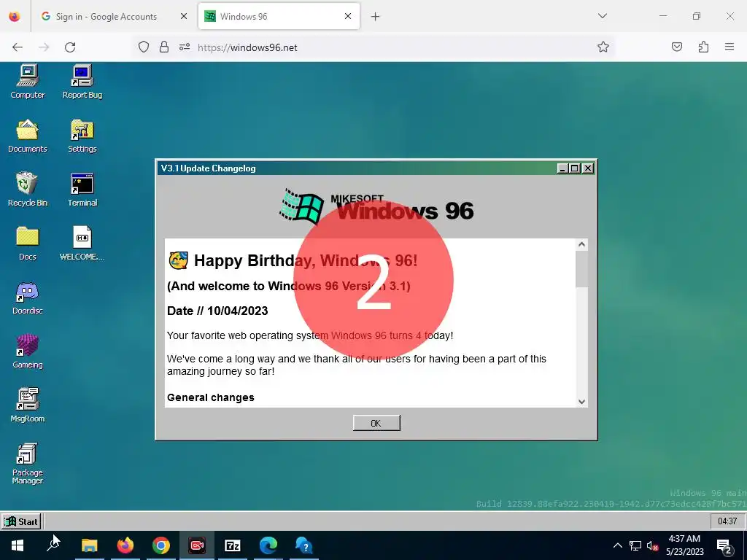Open the Windows Start menu
Viewport: 747px width, 560px height.
18,545
